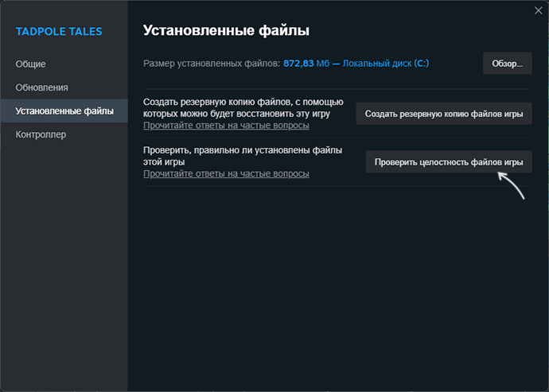Open FAQ link under backup description
The width and height of the screenshot is (549, 392).
[226, 126]
